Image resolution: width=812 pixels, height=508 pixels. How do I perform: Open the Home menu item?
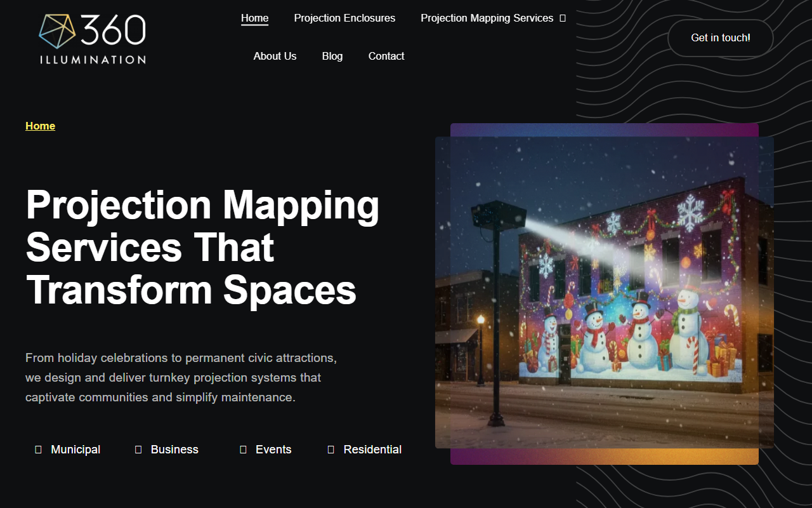coord(254,18)
